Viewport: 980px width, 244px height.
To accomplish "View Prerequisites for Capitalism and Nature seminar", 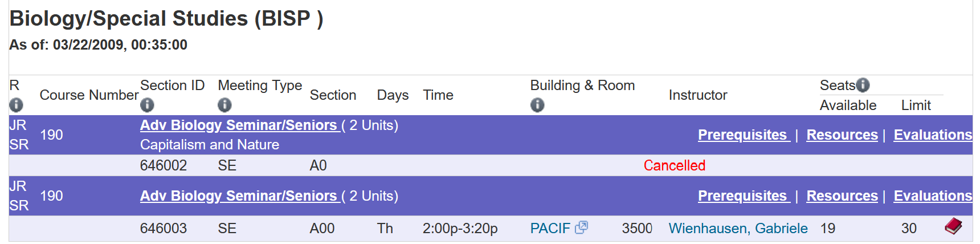I will (x=744, y=135).
